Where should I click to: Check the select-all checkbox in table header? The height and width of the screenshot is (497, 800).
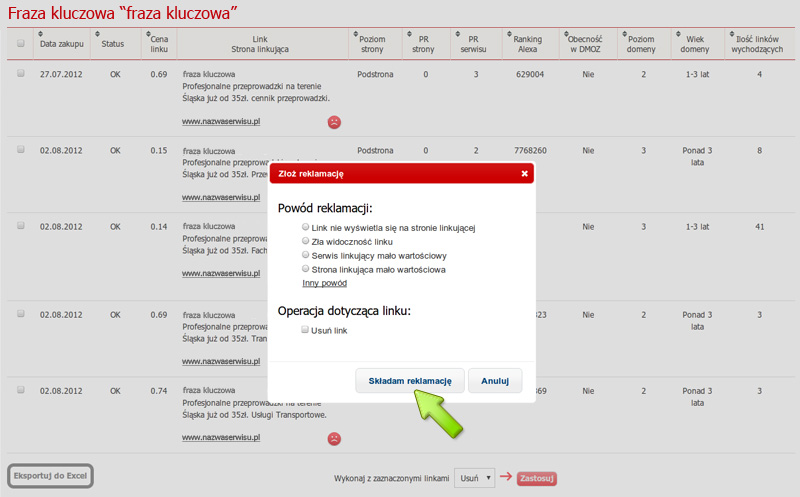21,44
